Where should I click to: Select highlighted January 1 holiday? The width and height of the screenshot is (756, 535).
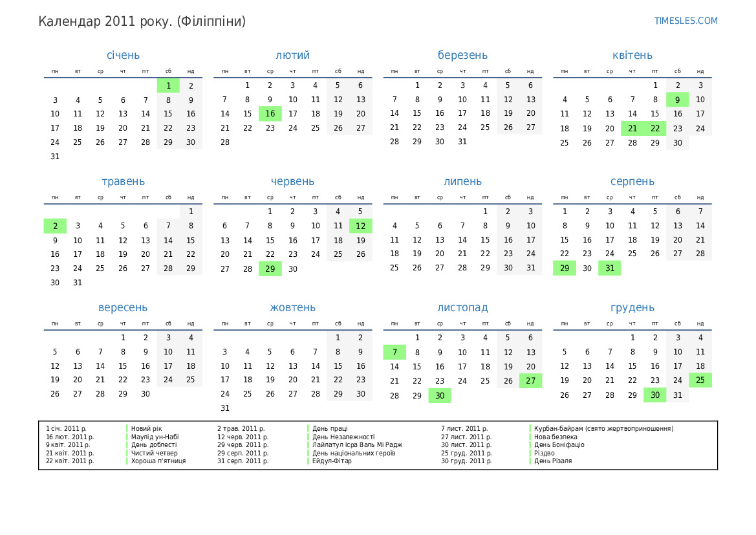[168, 85]
